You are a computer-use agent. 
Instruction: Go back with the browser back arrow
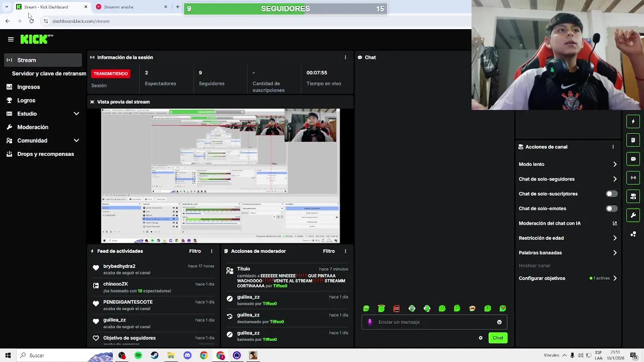tap(7, 21)
